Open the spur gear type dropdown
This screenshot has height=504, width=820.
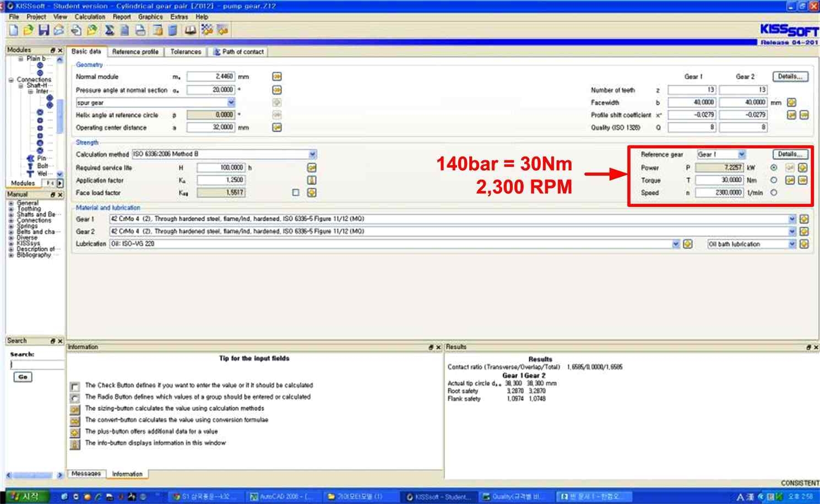pos(231,102)
